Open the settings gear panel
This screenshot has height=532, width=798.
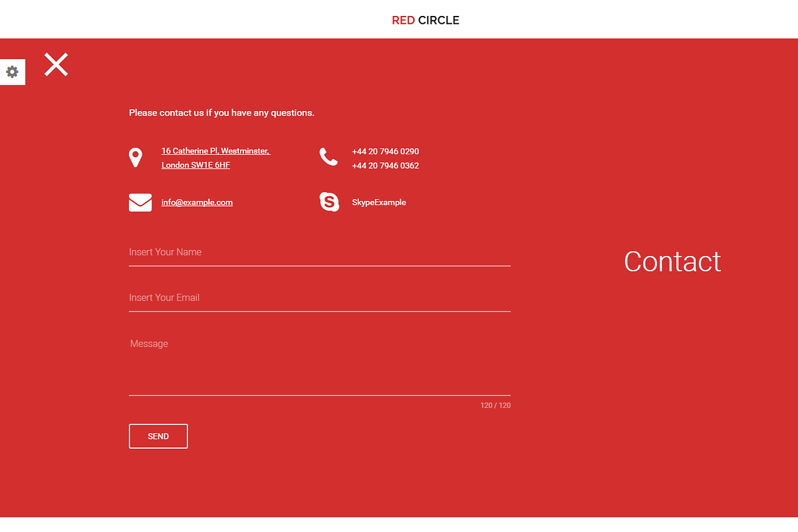[x=12, y=72]
